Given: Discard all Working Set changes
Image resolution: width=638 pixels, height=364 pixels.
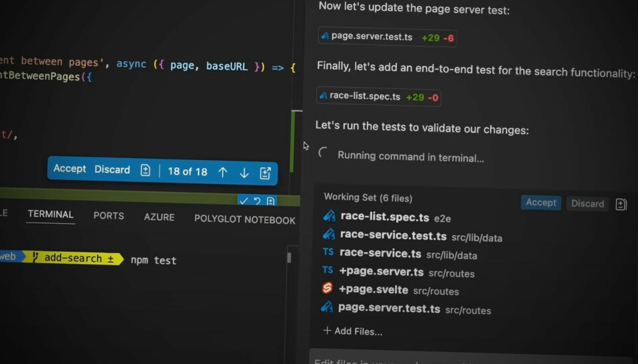Looking at the screenshot, I should pyautogui.click(x=587, y=203).
